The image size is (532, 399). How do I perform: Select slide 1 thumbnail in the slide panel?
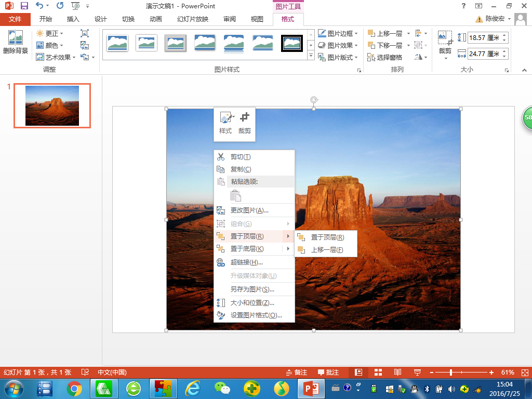point(52,105)
